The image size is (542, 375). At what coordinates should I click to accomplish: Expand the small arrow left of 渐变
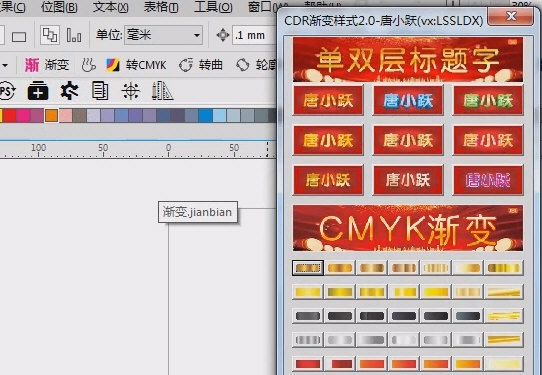point(5,65)
